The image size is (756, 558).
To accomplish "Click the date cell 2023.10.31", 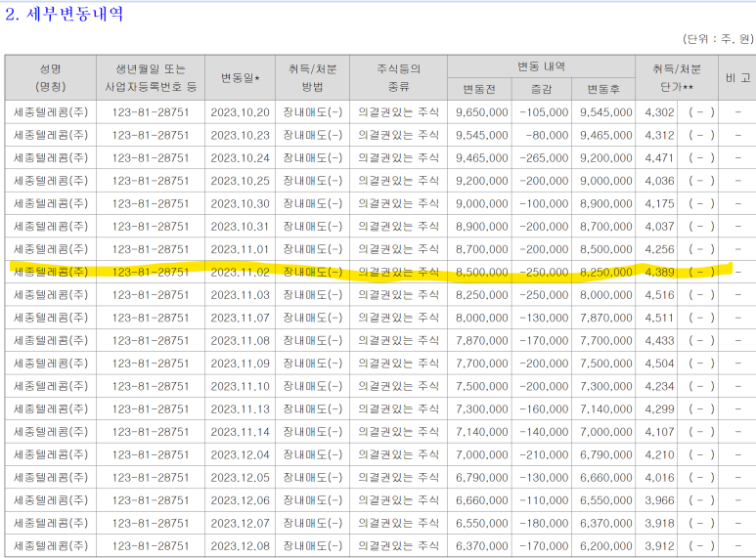I will tap(241, 227).
